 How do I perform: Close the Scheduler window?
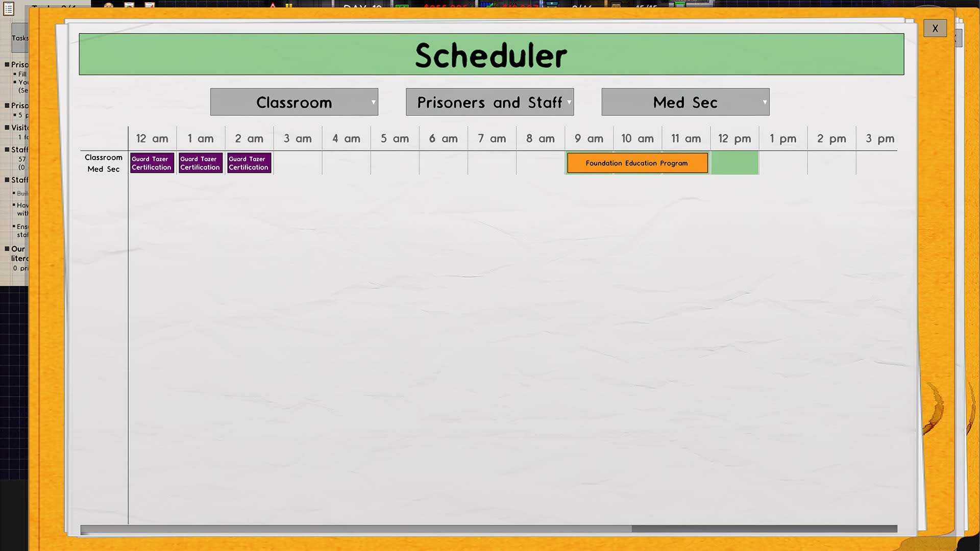pos(936,28)
